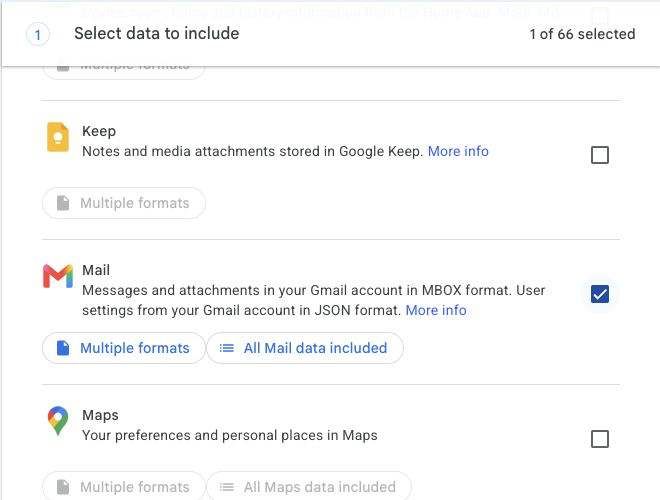
Task: Open Keep's Multiple formats button
Action: [124, 203]
